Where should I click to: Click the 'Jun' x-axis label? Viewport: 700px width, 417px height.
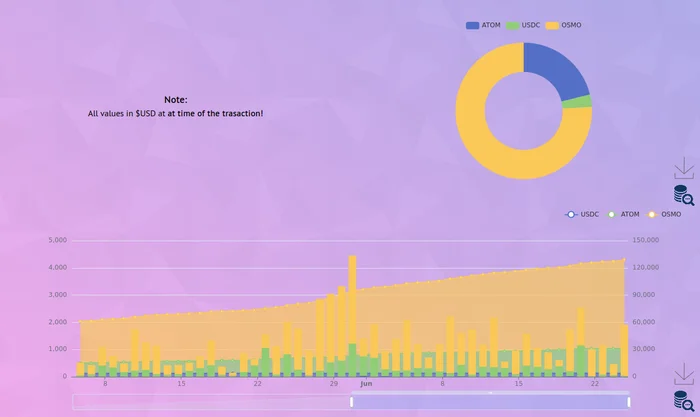(x=366, y=384)
